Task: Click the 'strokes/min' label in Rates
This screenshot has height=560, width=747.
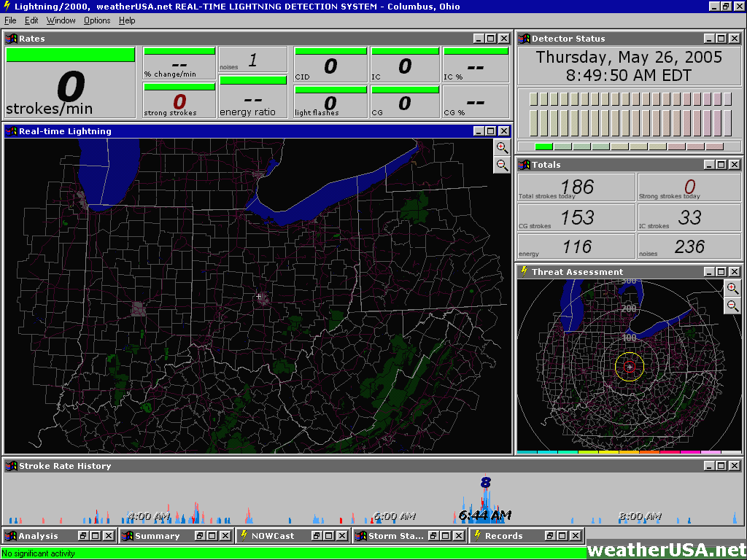Action: (x=49, y=109)
